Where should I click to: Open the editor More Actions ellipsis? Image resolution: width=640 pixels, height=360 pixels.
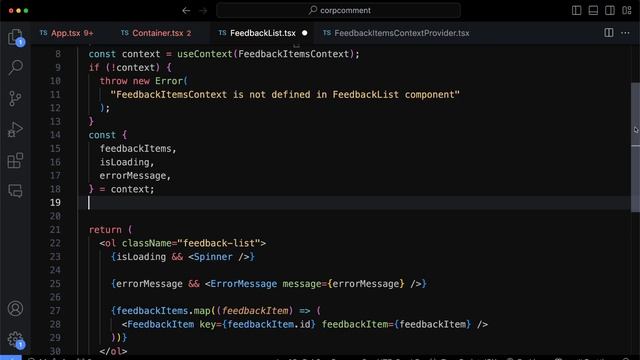(625, 33)
